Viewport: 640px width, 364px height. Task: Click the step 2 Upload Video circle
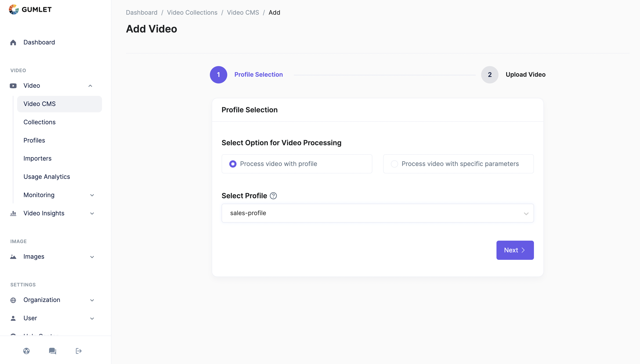click(489, 75)
